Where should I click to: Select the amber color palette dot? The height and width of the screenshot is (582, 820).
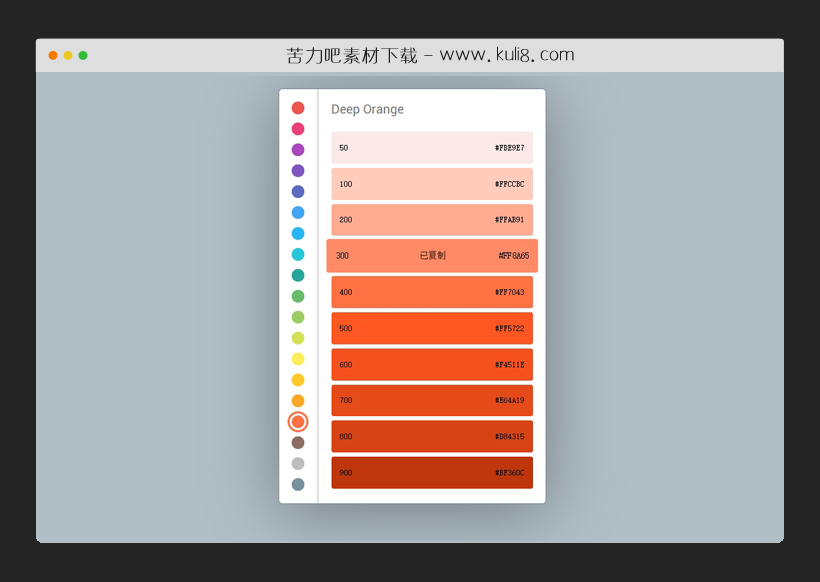(x=298, y=380)
